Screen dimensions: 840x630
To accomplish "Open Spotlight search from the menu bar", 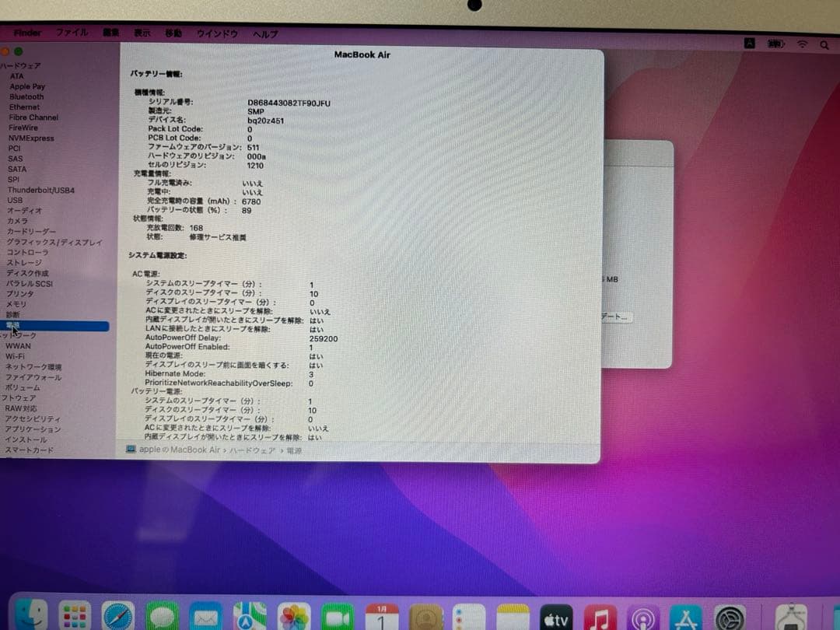I will pos(824,45).
